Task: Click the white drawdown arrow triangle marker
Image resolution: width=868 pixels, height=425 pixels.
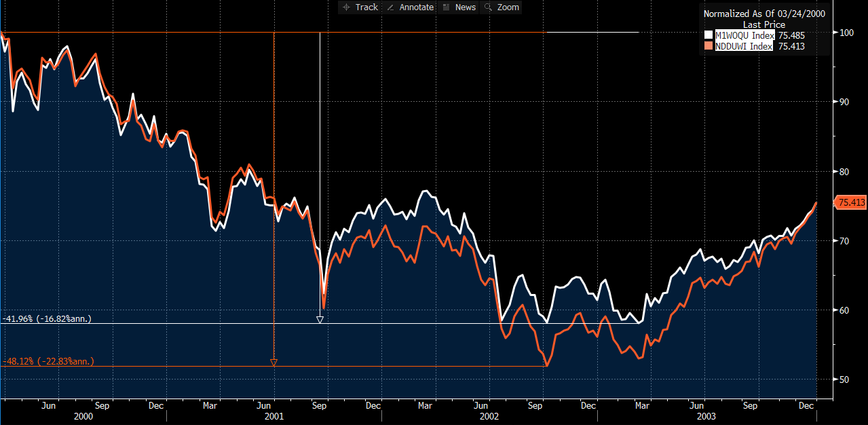Action: 320,319
